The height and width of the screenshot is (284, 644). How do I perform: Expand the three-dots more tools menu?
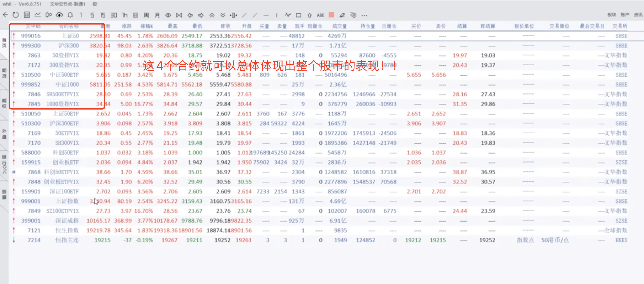point(364,15)
